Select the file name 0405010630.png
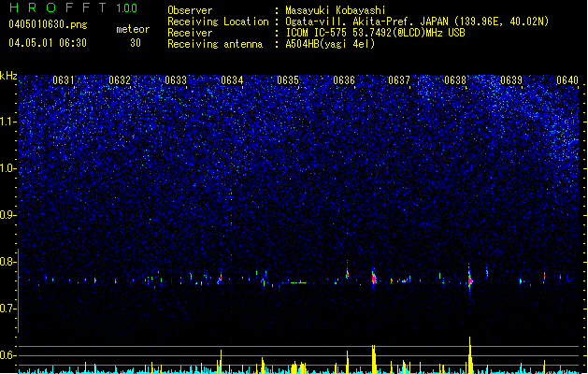This screenshot has height=374, width=588. pyautogui.click(x=48, y=24)
